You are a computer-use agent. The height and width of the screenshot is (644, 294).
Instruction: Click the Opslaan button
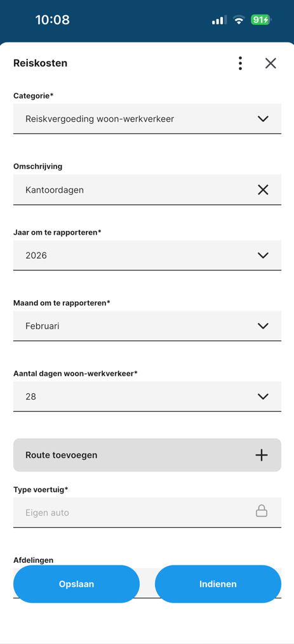76,584
